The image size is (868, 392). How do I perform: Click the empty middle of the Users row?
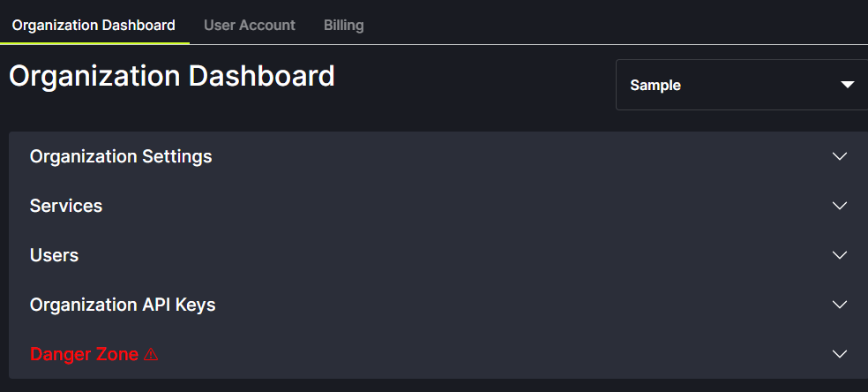(x=441, y=255)
